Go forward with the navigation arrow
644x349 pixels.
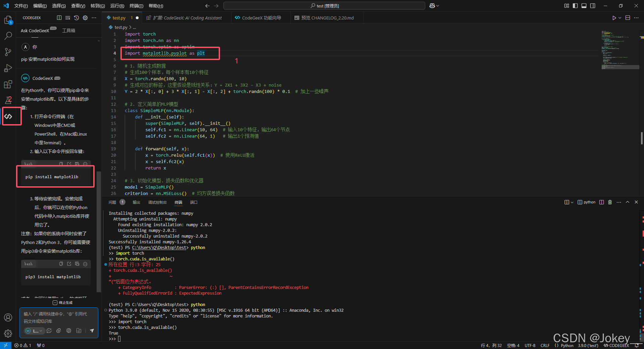point(216,6)
